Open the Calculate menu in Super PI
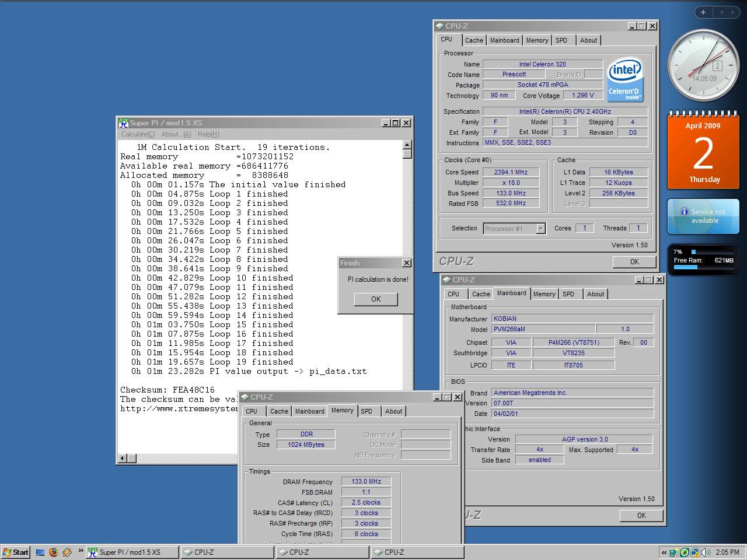 tap(138, 134)
